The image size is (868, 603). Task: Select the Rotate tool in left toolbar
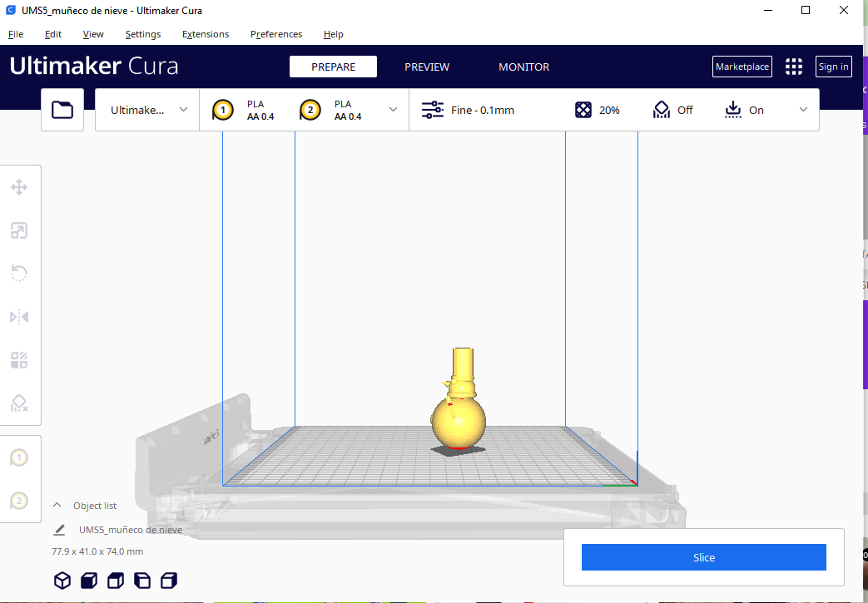[x=19, y=274]
